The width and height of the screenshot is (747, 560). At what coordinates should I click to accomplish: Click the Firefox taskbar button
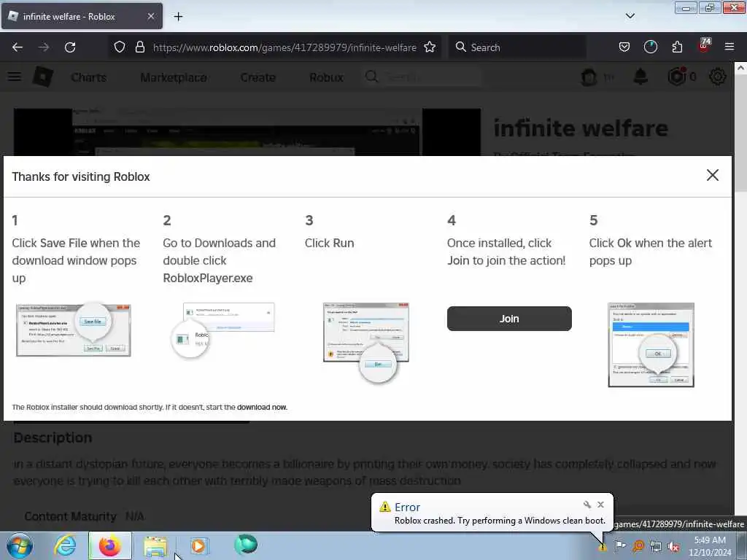tap(109, 545)
